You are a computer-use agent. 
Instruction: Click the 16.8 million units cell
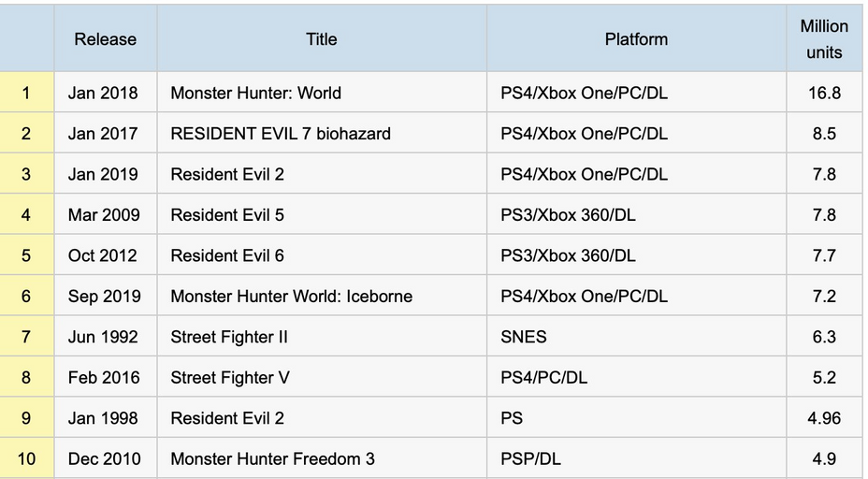824,93
